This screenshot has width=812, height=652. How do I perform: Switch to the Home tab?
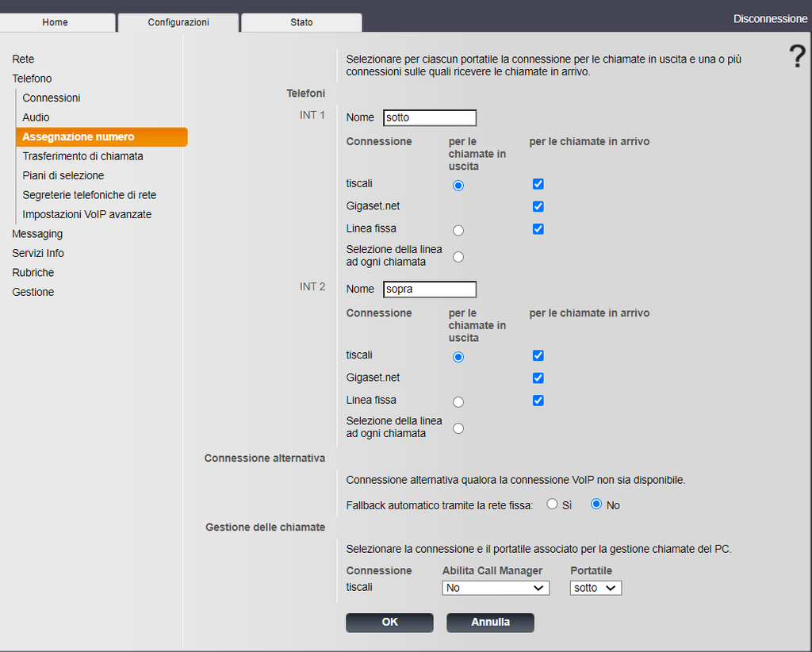(x=56, y=22)
